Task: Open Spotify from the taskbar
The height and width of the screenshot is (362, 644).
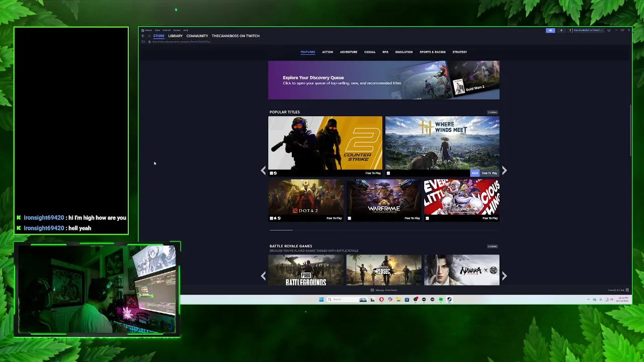Action: pos(441,299)
